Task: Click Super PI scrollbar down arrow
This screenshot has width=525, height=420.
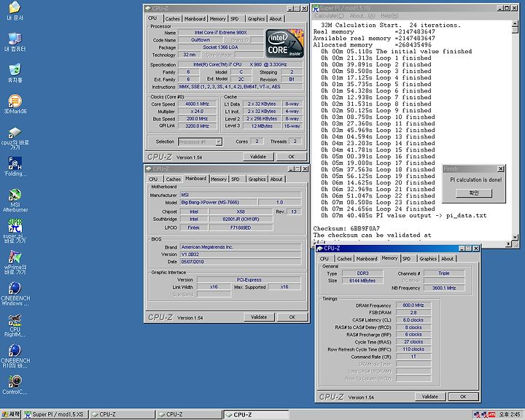Action: pos(515,237)
